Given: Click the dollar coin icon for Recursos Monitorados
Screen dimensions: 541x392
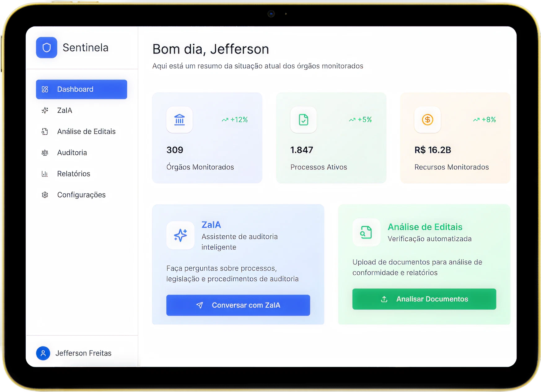Looking at the screenshot, I should point(427,120).
